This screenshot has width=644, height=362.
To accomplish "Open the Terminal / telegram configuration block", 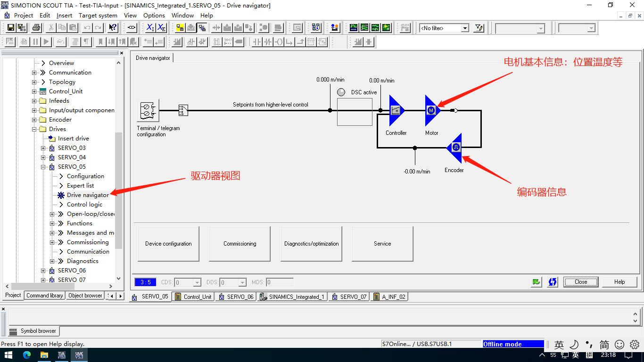I will click(x=148, y=111).
